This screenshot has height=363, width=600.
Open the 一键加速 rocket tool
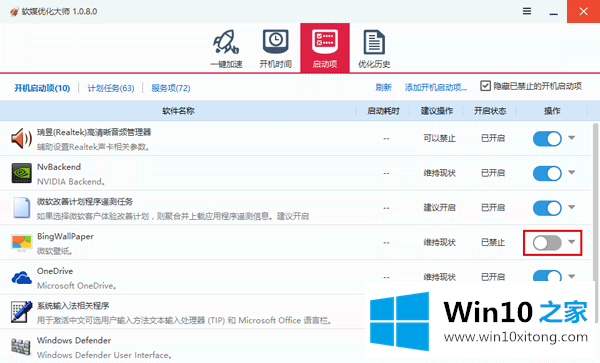tap(226, 49)
